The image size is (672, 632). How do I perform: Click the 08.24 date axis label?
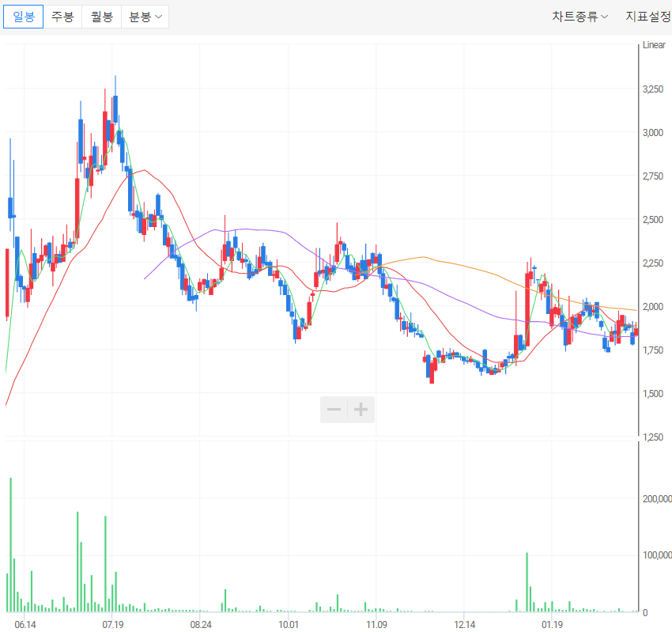coord(201,625)
